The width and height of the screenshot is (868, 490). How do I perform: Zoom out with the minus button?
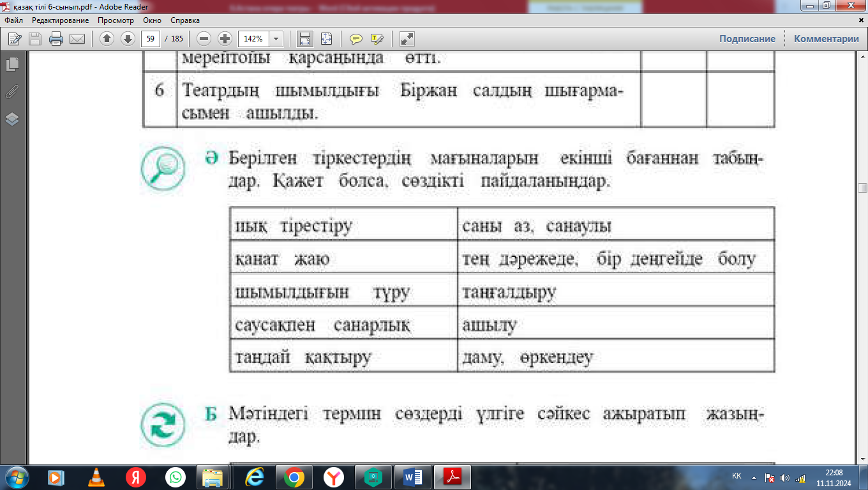pos(204,39)
